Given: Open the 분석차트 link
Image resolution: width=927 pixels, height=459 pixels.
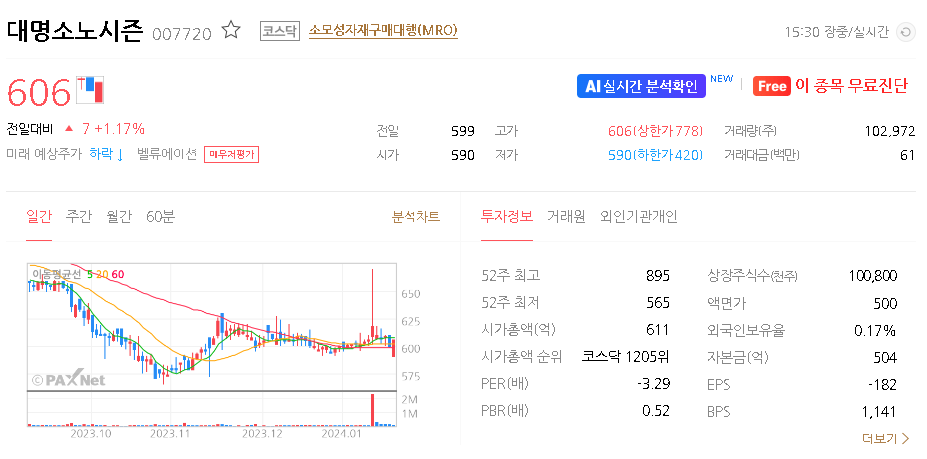Looking at the screenshot, I should pyautogui.click(x=416, y=216).
